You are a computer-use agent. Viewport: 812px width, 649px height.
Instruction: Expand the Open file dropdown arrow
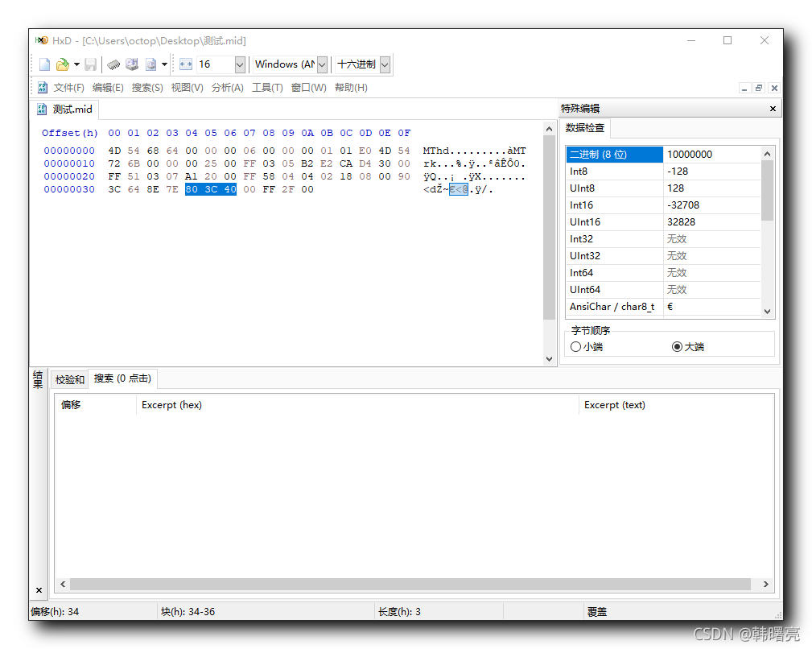(x=76, y=64)
